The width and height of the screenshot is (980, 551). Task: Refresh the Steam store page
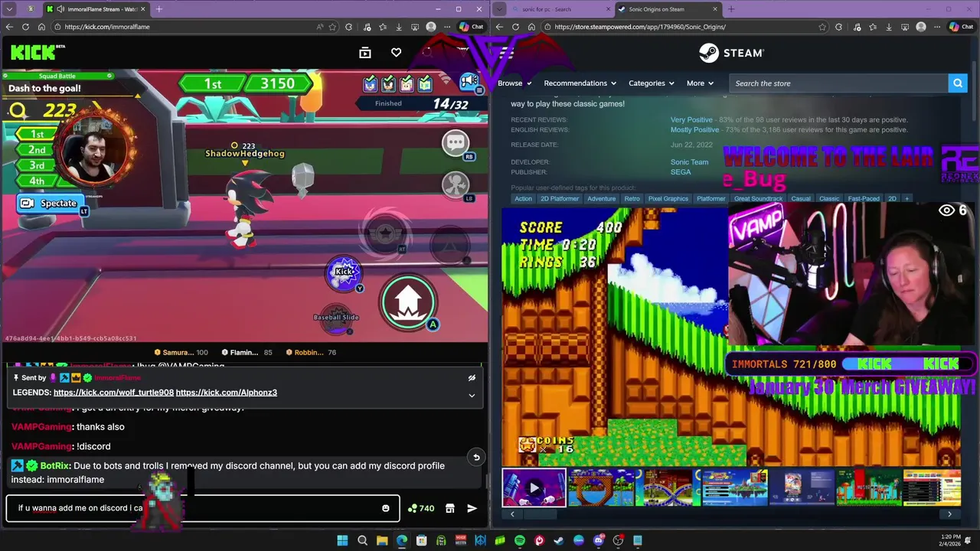pyautogui.click(x=515, y=27)
